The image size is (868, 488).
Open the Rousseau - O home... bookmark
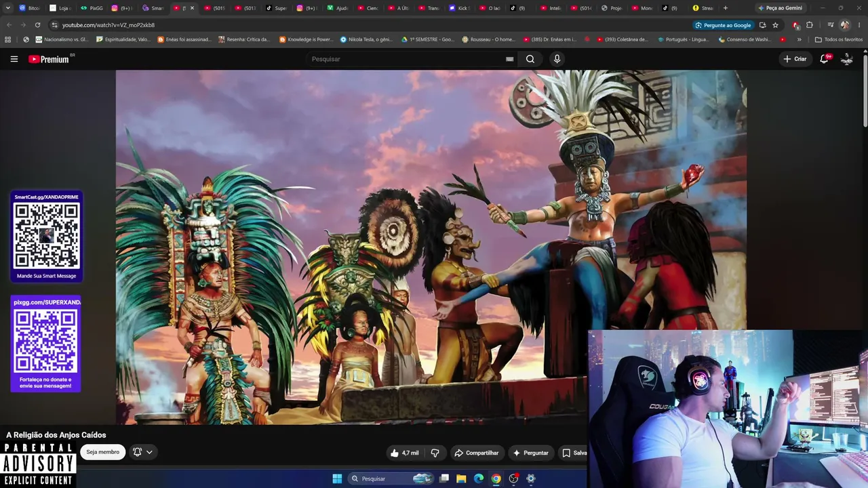[488, 39]
